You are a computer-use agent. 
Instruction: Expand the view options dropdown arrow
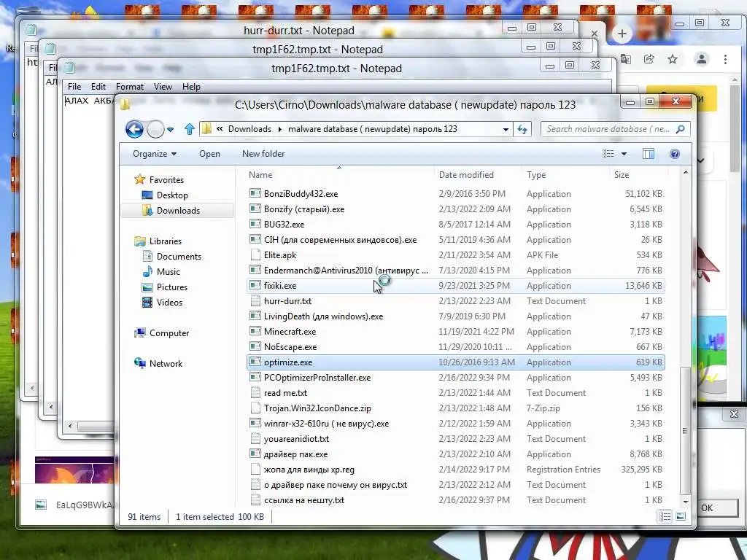(624, 154)
